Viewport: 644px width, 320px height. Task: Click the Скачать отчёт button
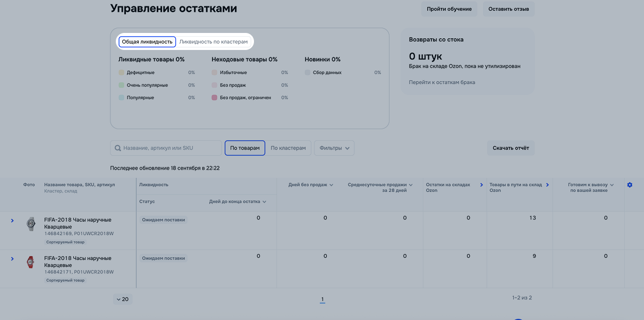(511, 148)
